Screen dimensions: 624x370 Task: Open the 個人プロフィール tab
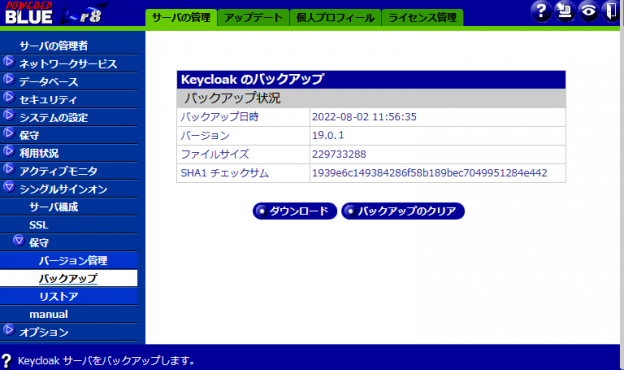coord(335,18)
